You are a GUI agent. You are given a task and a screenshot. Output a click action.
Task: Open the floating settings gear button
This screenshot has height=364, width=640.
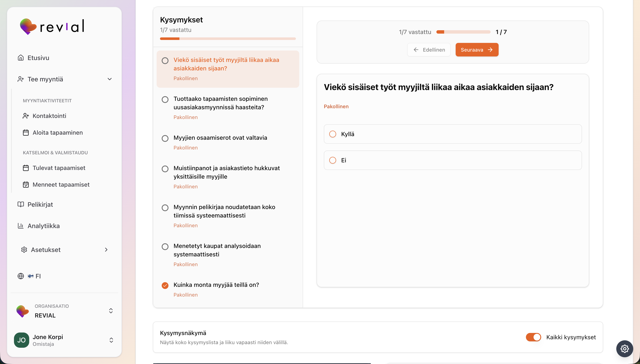coord(625,349)
